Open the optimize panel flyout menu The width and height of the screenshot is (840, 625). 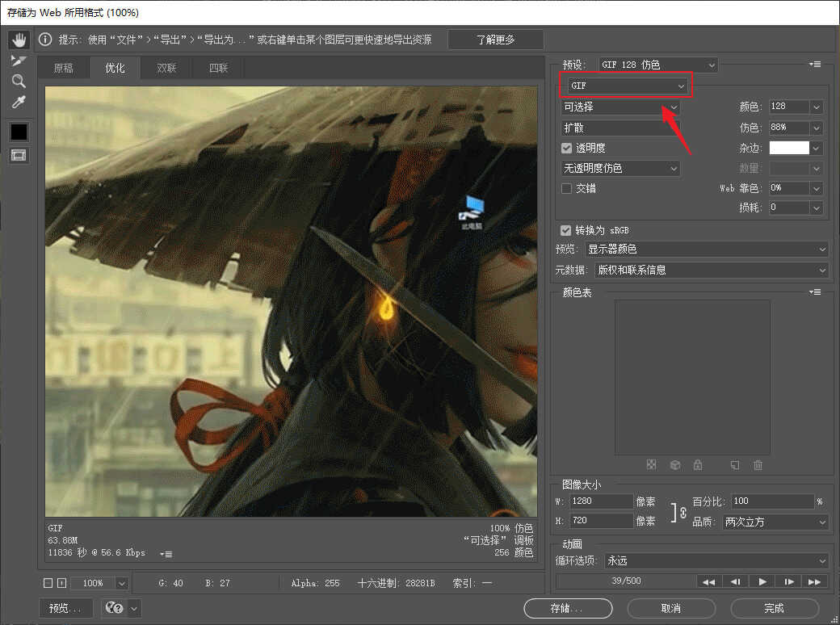click(815, 65)
